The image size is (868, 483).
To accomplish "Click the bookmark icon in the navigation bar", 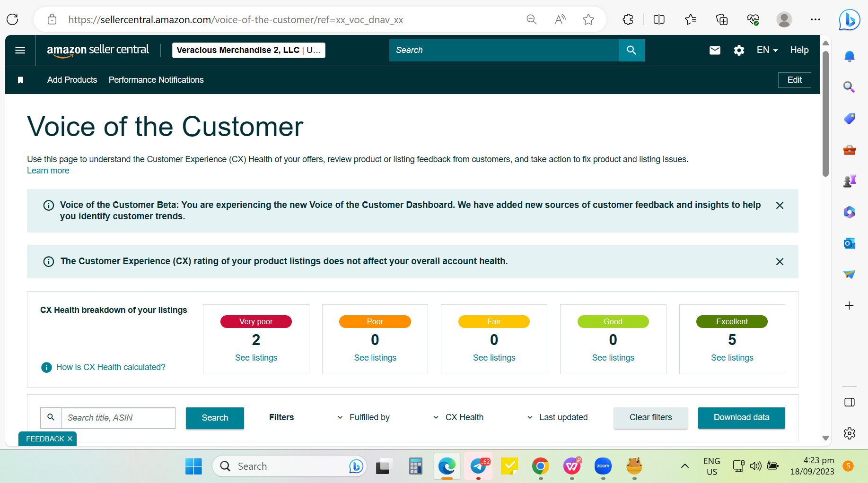I will pos(20,80).
